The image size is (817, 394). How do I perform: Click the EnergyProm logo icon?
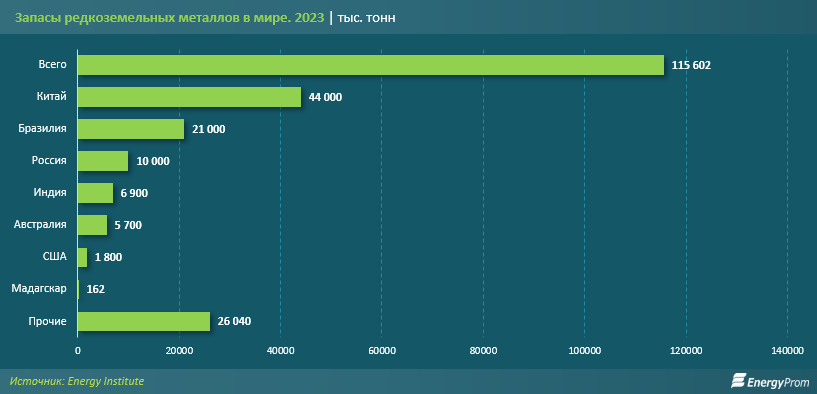point(740,381)
